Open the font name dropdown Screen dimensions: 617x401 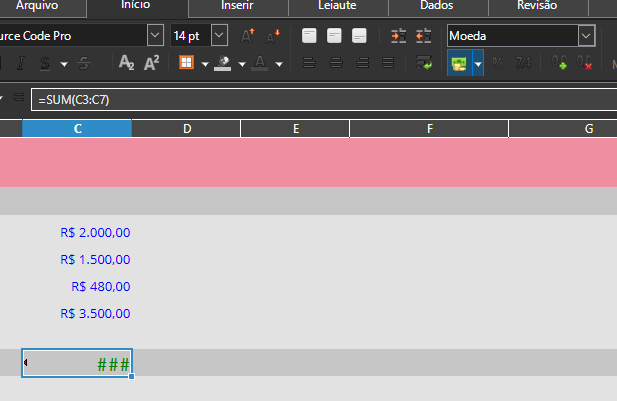(155, 36)
